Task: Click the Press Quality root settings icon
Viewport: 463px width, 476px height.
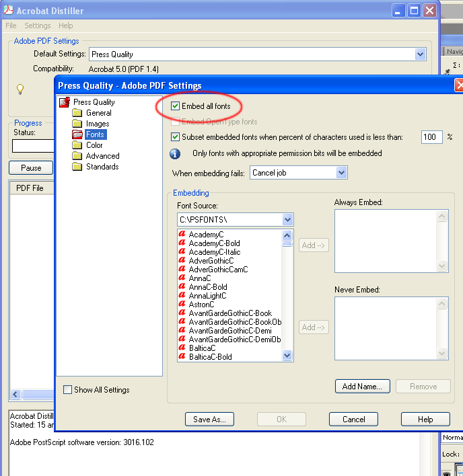Action: [x=65, y=102]
